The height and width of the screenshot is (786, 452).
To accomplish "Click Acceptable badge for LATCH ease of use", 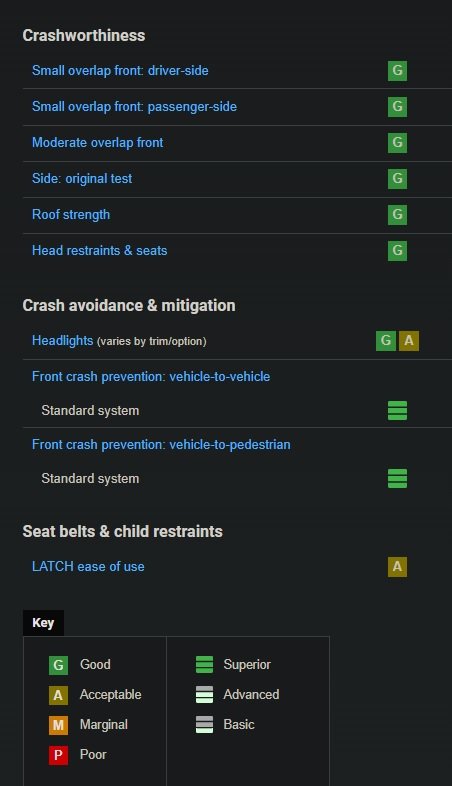I will tap(397, 567).
